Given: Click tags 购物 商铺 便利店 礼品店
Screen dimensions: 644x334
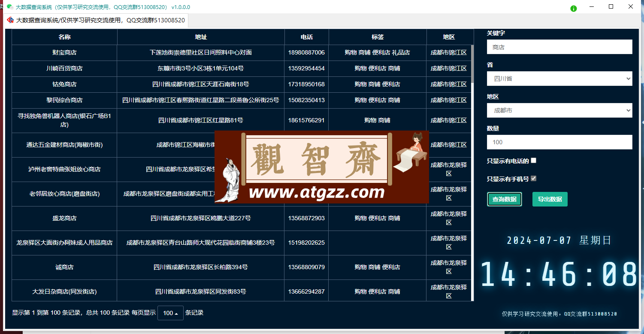Looking at the screenshot, I should coord(378,52).
